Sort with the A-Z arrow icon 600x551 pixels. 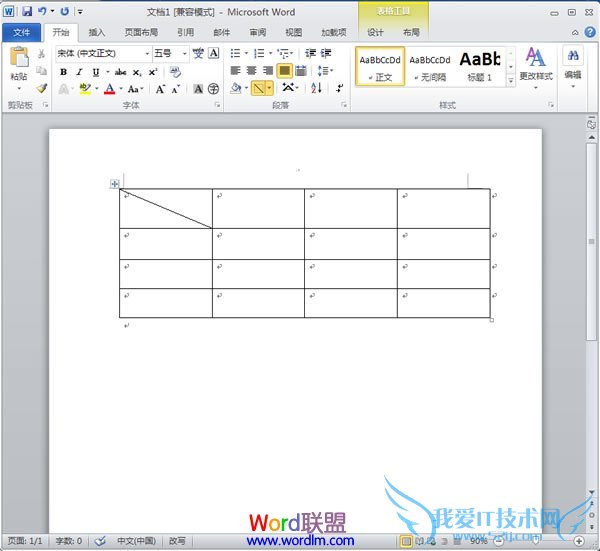tap(316, 88)
